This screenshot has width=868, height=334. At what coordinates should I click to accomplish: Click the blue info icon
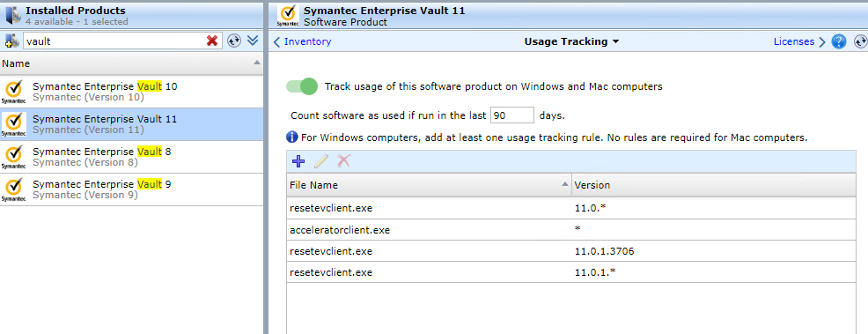point(291,137)
